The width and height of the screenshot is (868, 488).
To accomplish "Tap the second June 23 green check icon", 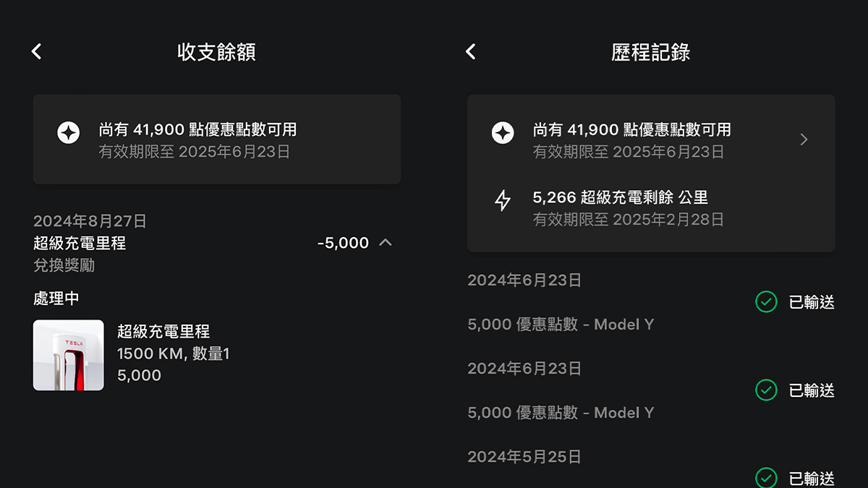I will (766, 390).
